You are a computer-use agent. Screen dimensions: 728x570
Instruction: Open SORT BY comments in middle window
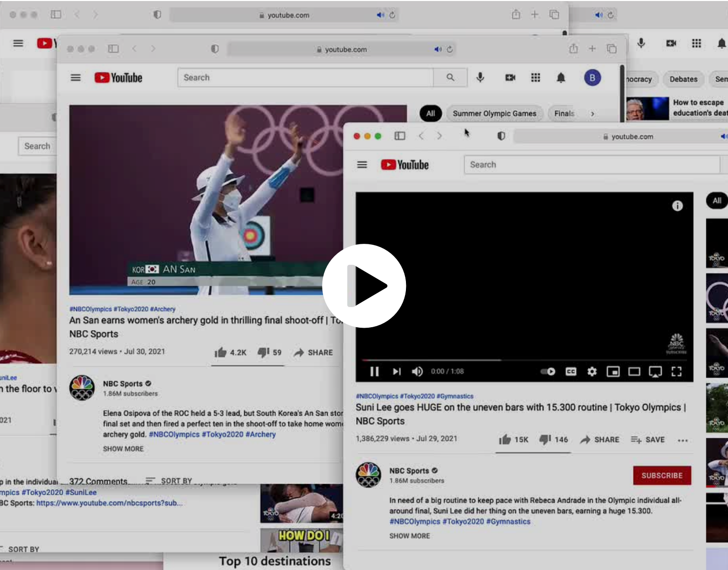pyautogui.click(x=169, y=481)
